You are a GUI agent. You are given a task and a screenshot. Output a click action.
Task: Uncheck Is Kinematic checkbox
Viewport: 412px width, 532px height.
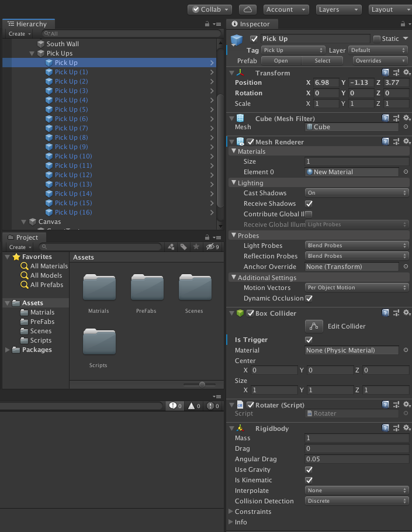[x=309, y=480]
